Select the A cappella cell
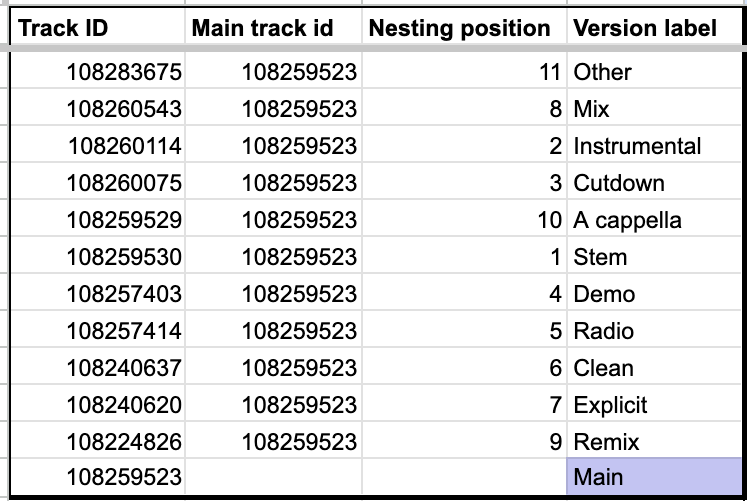This screenshot has width=747, height=501. click(655, 220)
